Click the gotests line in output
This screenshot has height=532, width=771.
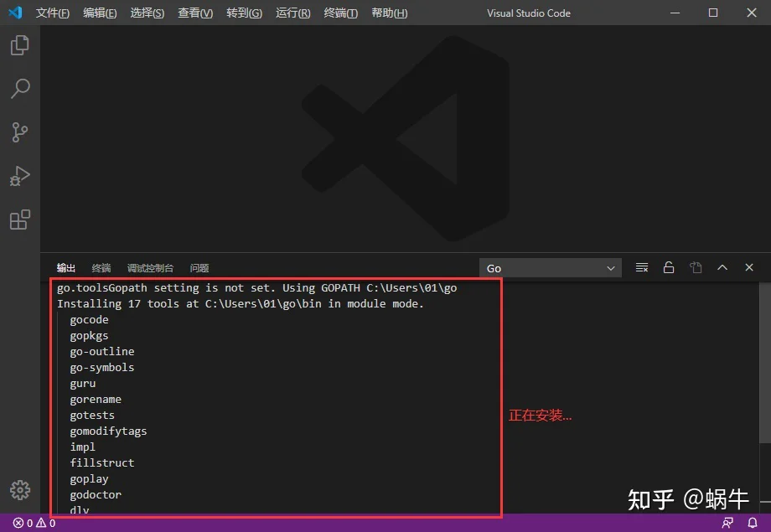pyautogui.click(x=92, y=416)
